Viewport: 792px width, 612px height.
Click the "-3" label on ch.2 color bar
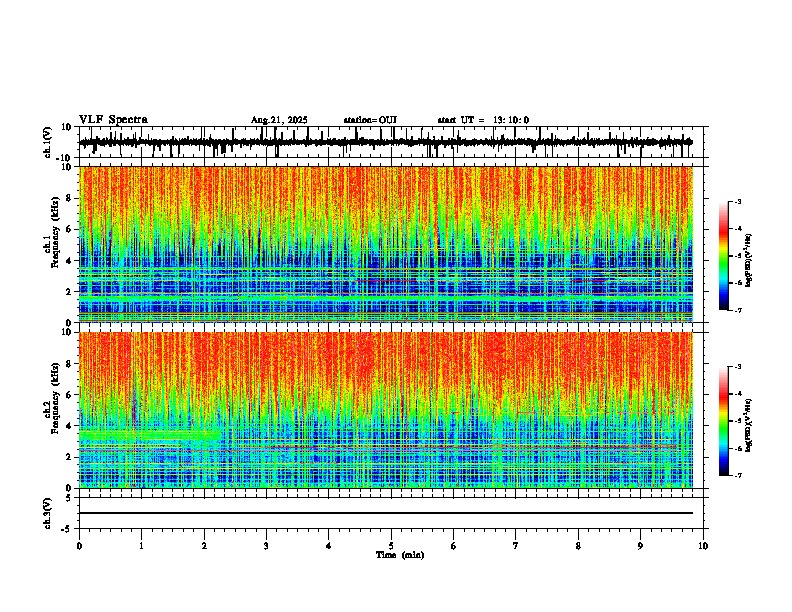point(738,367)
